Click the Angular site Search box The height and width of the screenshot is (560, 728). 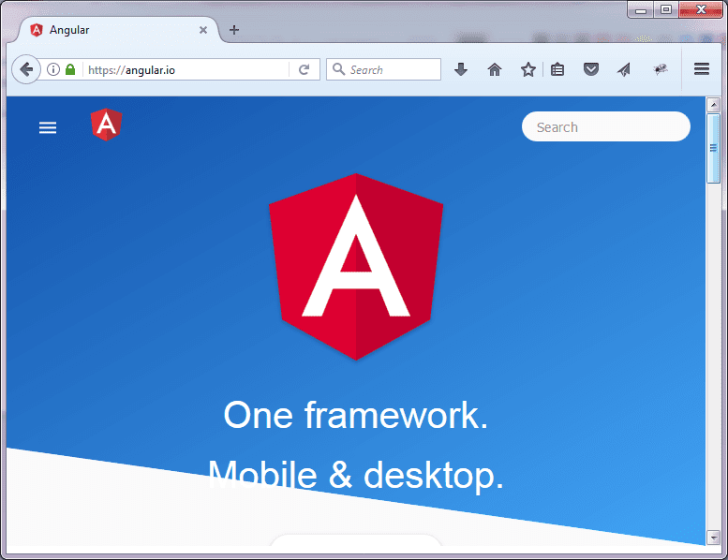tap(606, 126)
